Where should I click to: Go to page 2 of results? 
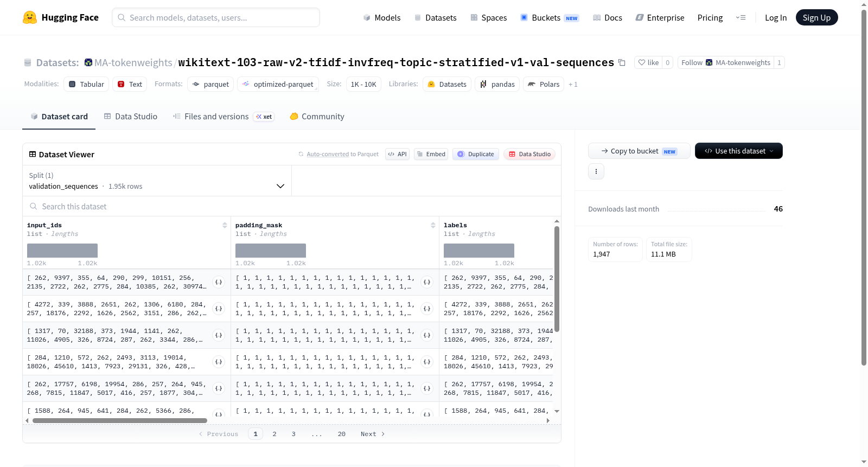coord(275,434)
